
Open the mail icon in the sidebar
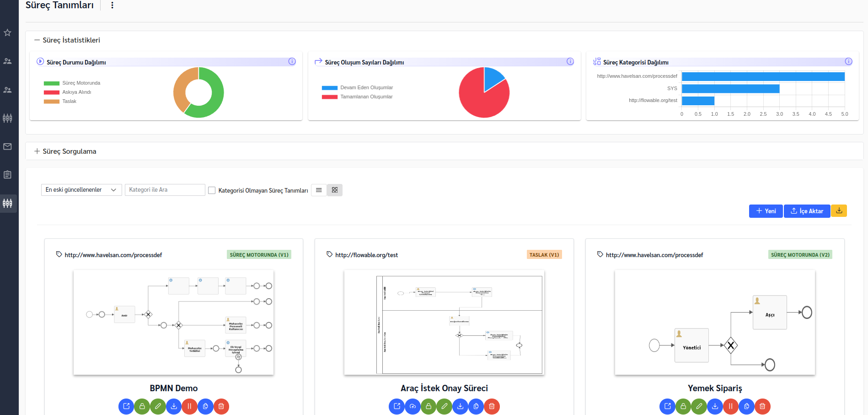(x=8, y=146)
